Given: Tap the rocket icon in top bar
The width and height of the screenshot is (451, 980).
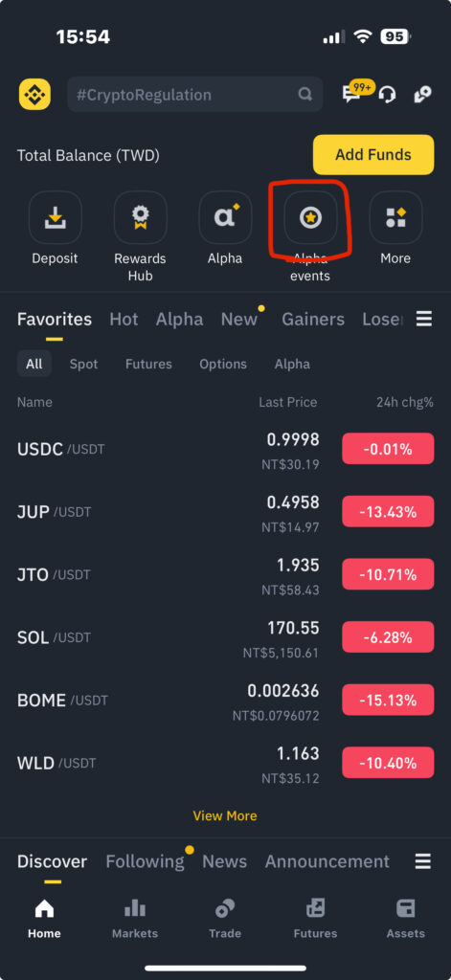Looking at the screenshot, I should click(422, 95).
